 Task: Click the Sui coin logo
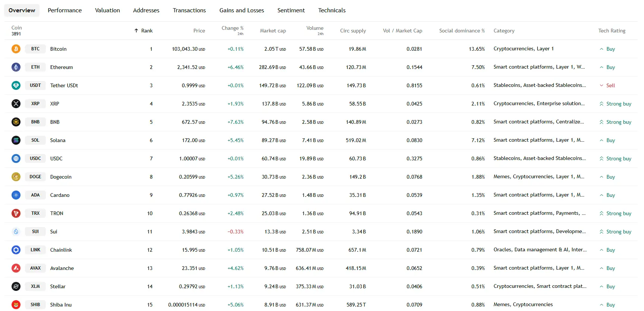coord(16,232)
